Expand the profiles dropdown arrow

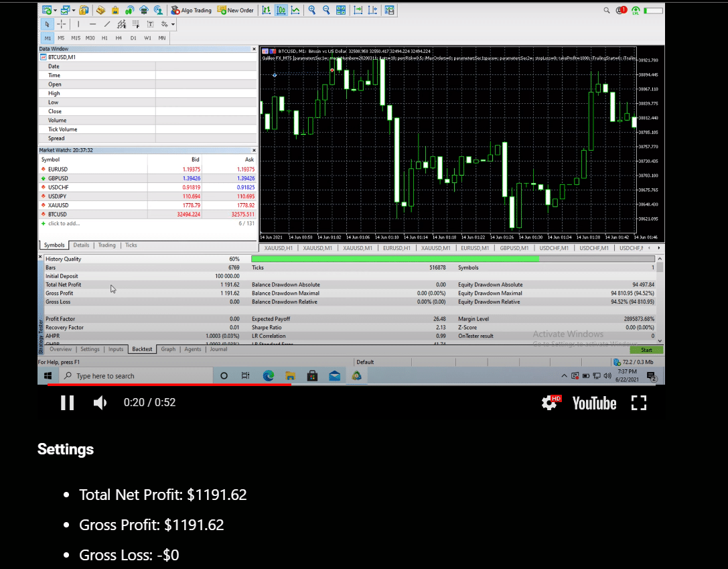pos(73,11)
